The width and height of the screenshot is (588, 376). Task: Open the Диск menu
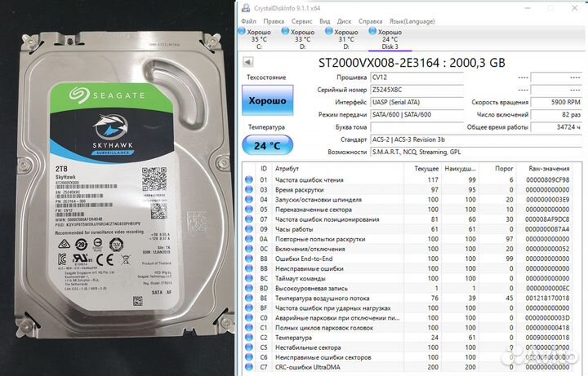click(344, 21)
